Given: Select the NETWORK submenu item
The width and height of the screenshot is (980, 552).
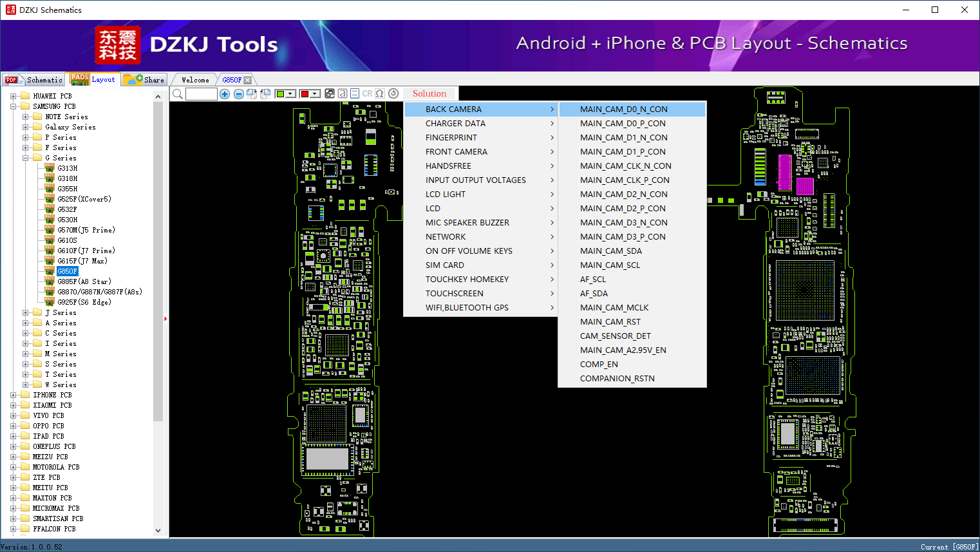Looking at the screenshot, I should click(x=481, y=237).
